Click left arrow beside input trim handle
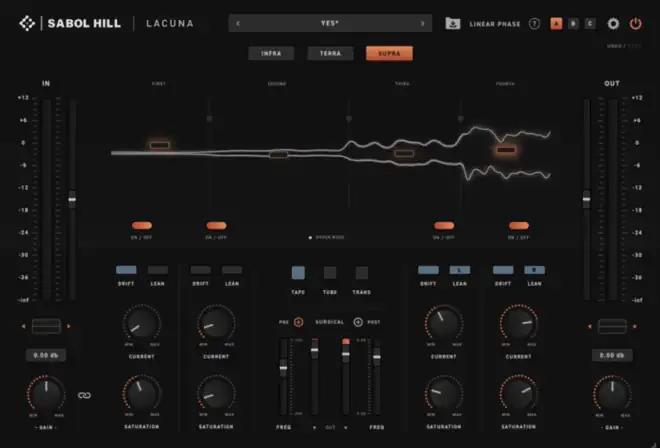This screenshot has width=660, height=448. pos(24,326)
